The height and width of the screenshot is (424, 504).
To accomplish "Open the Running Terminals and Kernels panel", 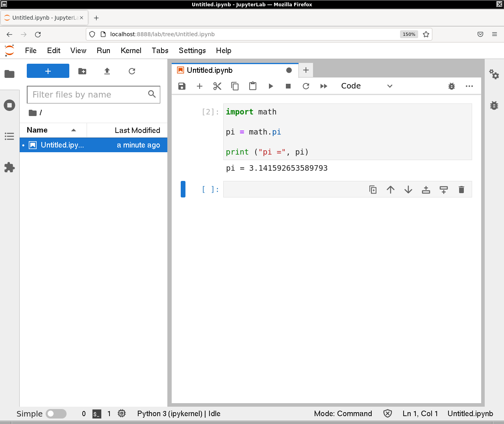I will point(9,105).
